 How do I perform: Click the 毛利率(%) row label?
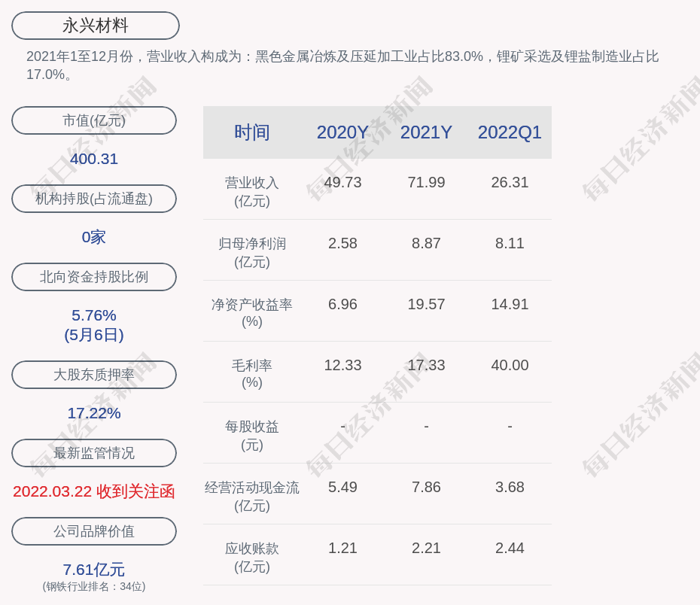tap(252, 374)
